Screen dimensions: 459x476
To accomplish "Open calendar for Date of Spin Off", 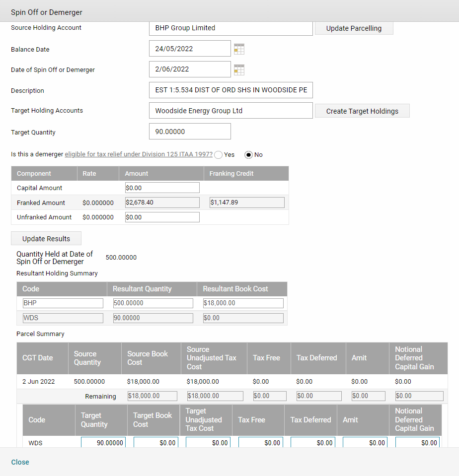I will [239, 70].
